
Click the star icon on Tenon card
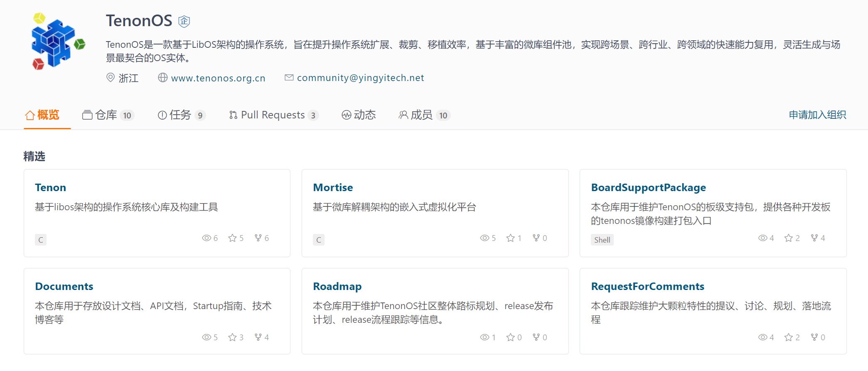(x=232, y=238)
